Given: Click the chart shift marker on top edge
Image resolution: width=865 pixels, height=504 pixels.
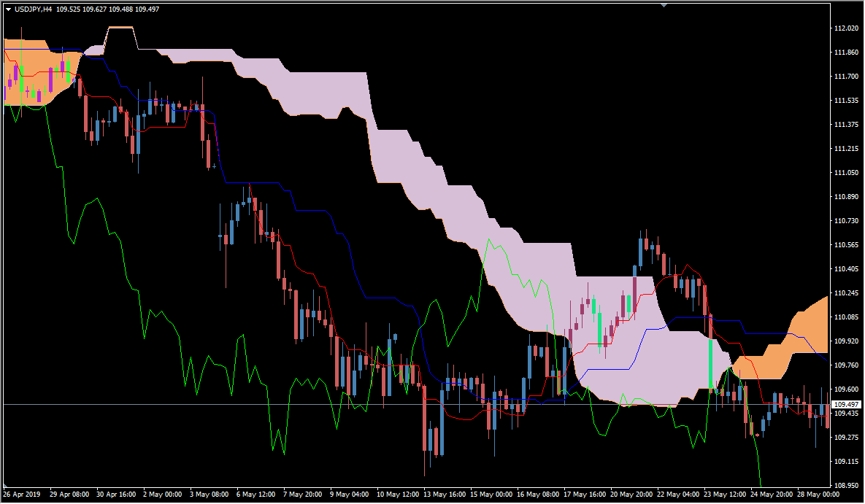Looking at the screenshot, I should click(664, 5).
